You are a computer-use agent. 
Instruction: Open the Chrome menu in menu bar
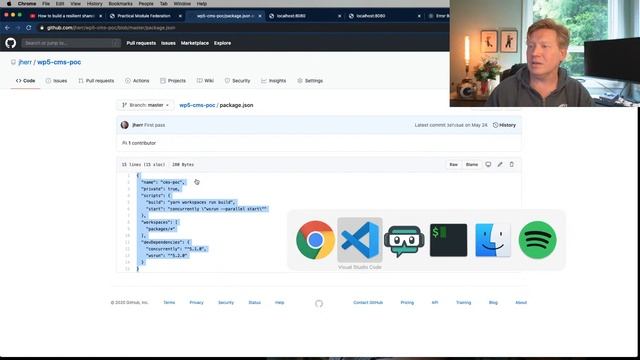pyautogui.click(x=27, y=4)
